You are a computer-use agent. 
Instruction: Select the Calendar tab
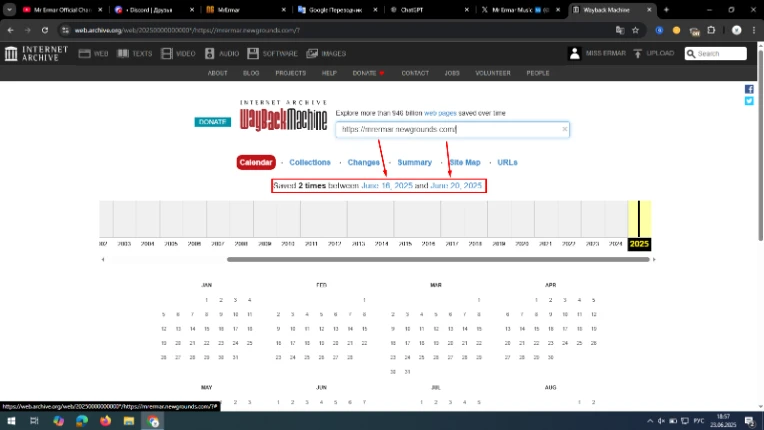pyautogui.click(x=256, y=162)
